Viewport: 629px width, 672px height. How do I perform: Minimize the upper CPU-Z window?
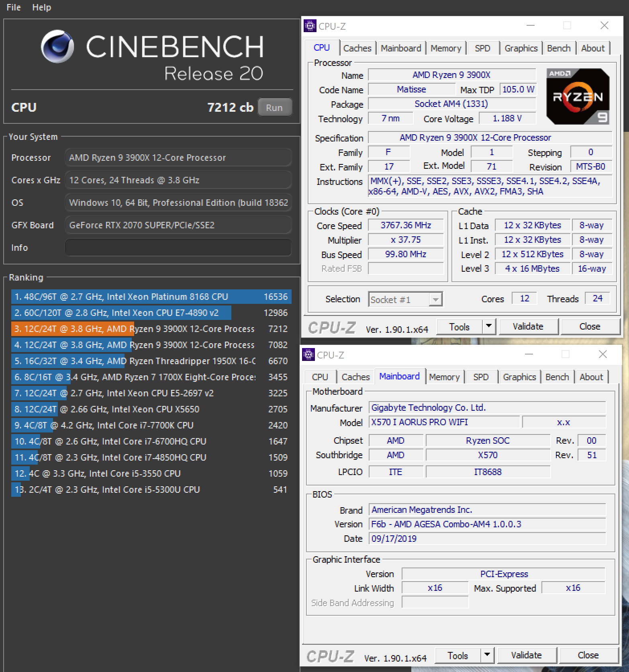click(x=531, y=25)
